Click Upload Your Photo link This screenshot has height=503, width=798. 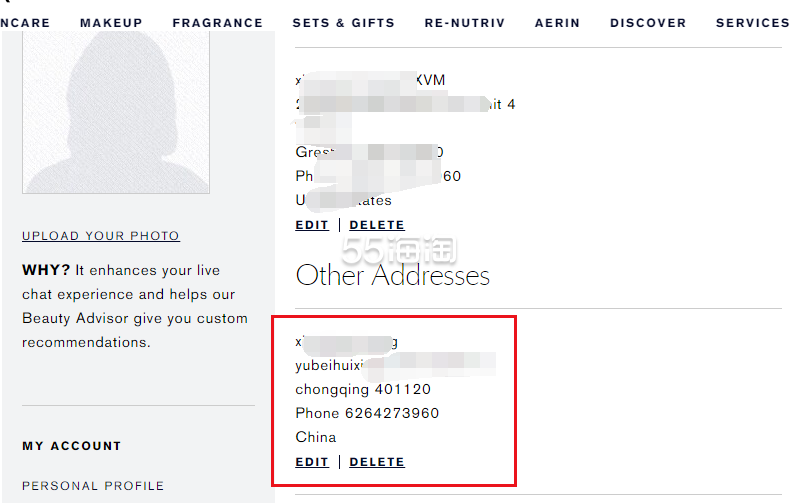pyautogui.click(x=101, y=236)
